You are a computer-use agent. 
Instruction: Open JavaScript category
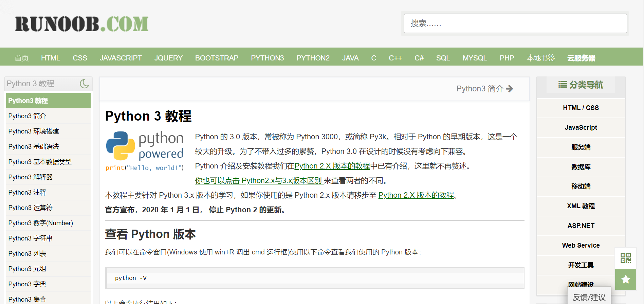coord(581,127)
